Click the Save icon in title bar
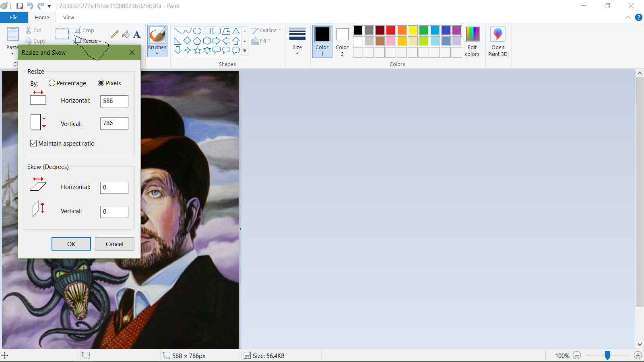Viewport: 644px width, 362px height. point(19,6)
